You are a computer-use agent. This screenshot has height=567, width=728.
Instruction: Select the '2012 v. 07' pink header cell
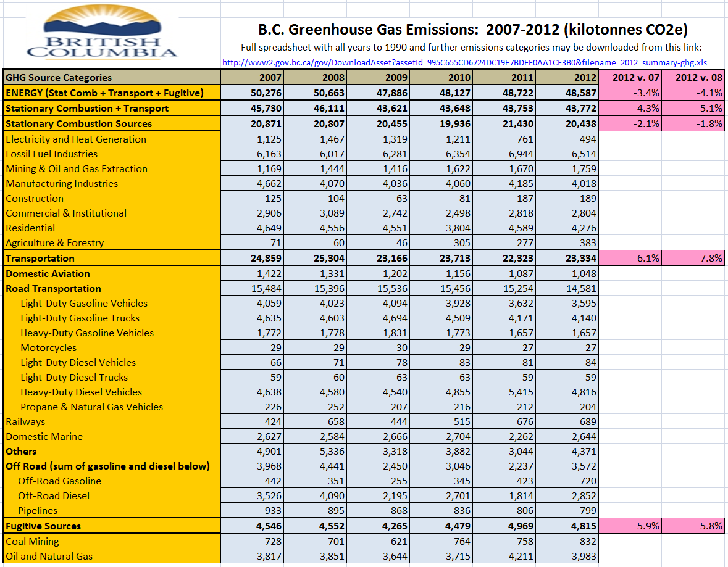coord(630,77)
